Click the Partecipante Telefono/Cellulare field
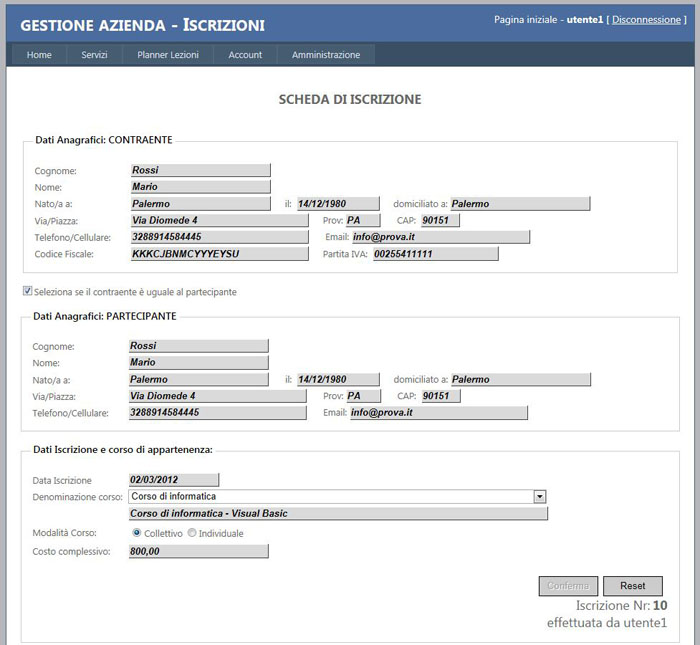This screenshot has width=700, height=645. pyautogui.click(x=217, y=412)
